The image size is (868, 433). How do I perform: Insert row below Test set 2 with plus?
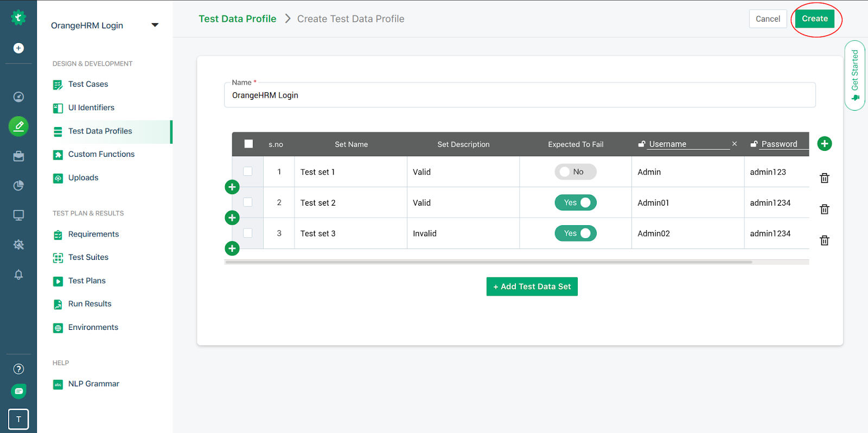[x=232, y=218]
